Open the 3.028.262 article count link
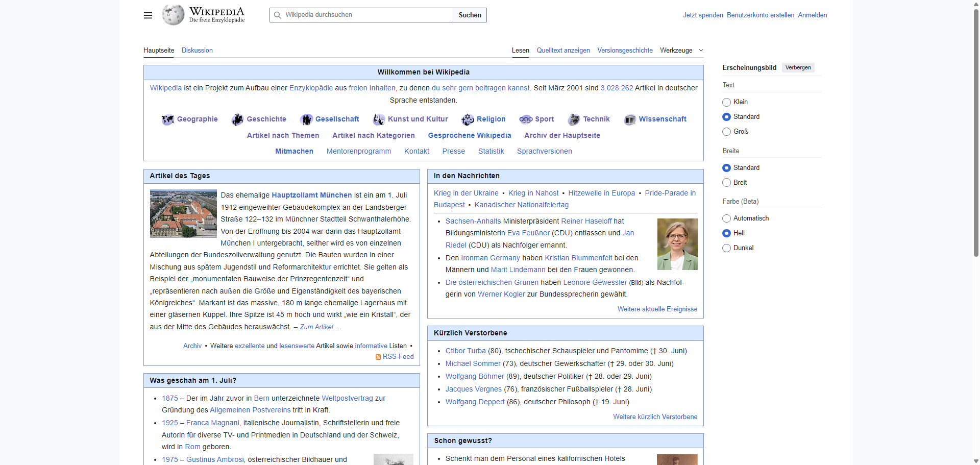This screenshot has width=980, height=465. coord(617,88)
